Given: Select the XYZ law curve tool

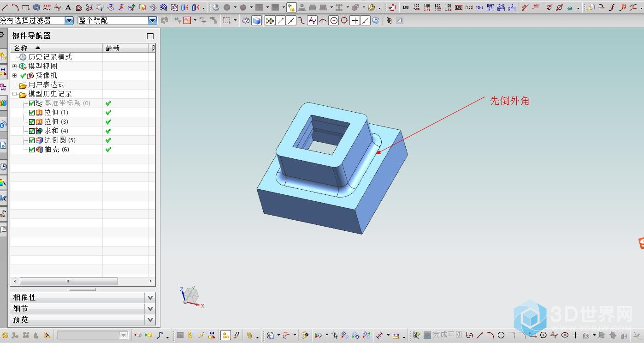Looking at the screenshot, I should (47, 7).
